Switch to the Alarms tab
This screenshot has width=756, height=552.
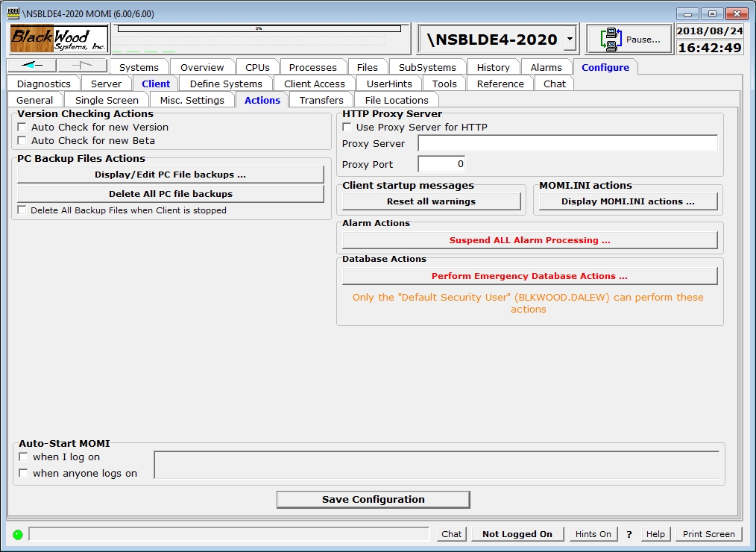tap(546, 67)
